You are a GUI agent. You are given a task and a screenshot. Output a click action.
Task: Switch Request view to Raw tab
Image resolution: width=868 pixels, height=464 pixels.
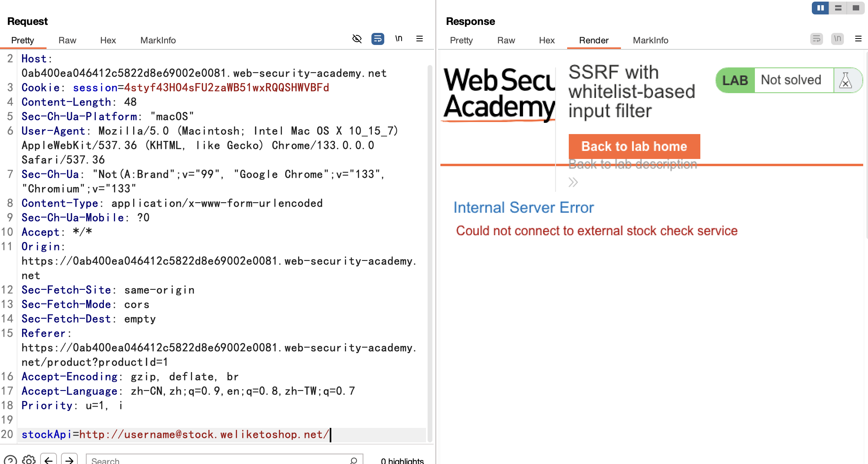(67, 41)
